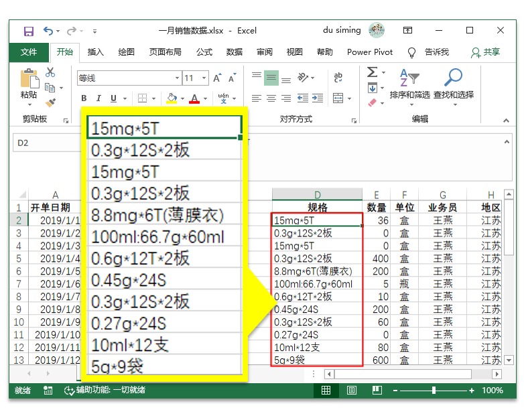Open the borders dropdown arrow
The width and height of the screenshot is (524, 420).
(x=153, y=98)
